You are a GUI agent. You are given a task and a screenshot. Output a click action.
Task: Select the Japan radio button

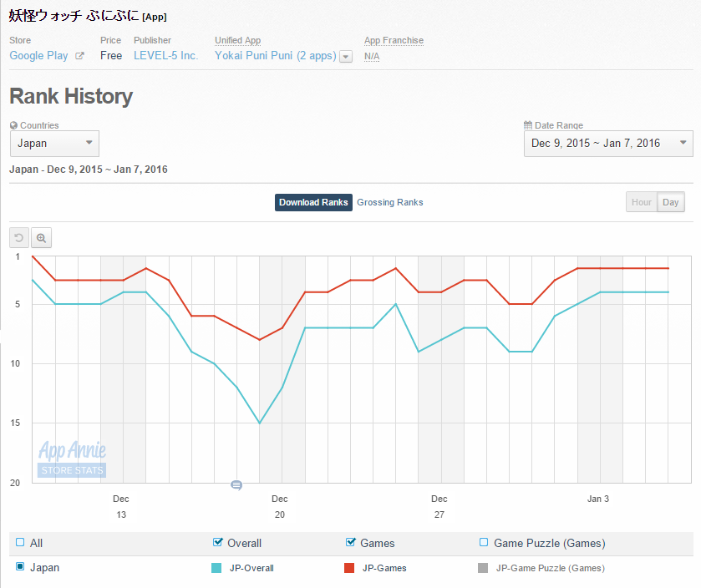(x=20, y=567)
